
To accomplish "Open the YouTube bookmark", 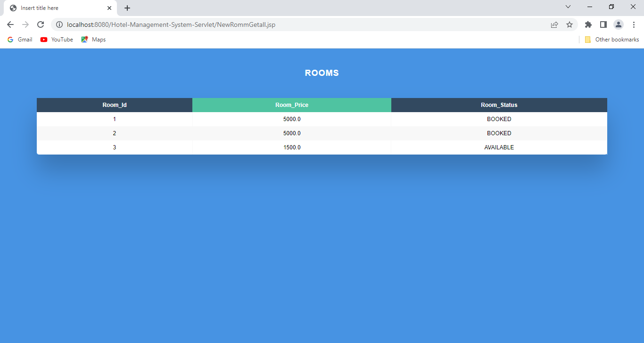I will coord(57,40).
